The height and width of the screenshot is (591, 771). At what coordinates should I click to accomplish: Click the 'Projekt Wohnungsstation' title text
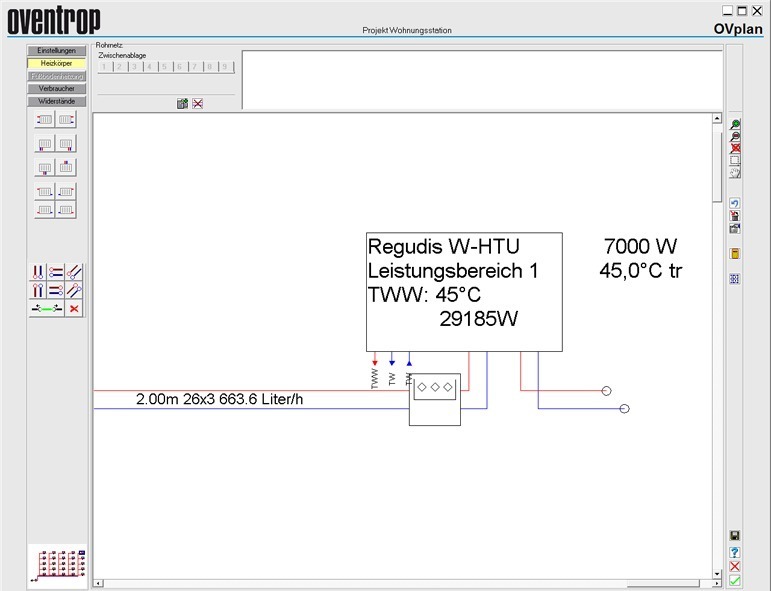coord(407,30)
